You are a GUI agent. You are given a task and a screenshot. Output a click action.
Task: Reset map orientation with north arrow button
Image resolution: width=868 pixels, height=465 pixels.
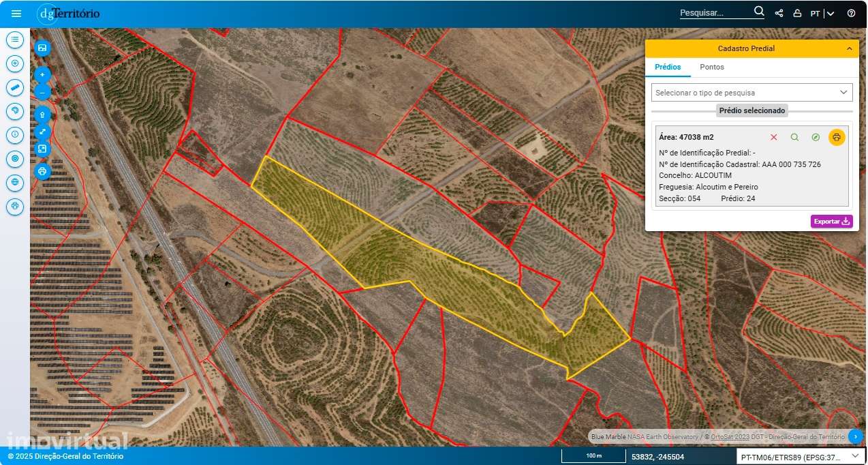(42, 115)
